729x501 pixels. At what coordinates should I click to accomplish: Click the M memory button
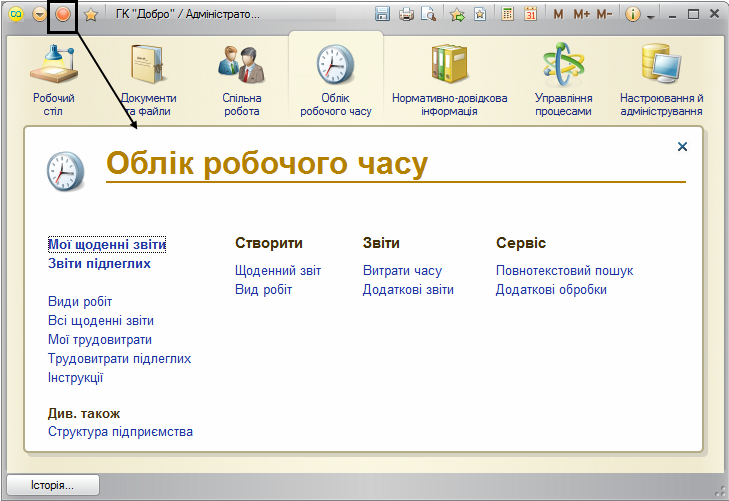pos(558,15)
